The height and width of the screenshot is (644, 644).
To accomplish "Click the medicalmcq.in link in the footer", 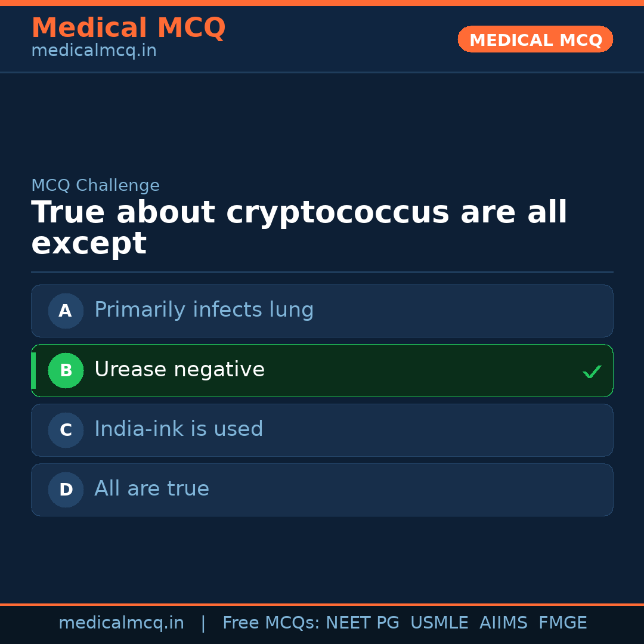I will coord(122,623).
